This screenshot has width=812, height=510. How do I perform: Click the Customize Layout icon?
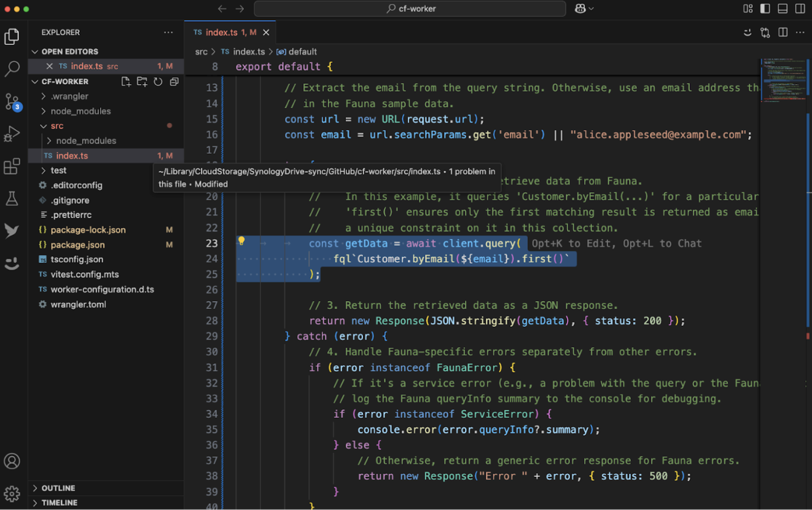tap(748, 9)
